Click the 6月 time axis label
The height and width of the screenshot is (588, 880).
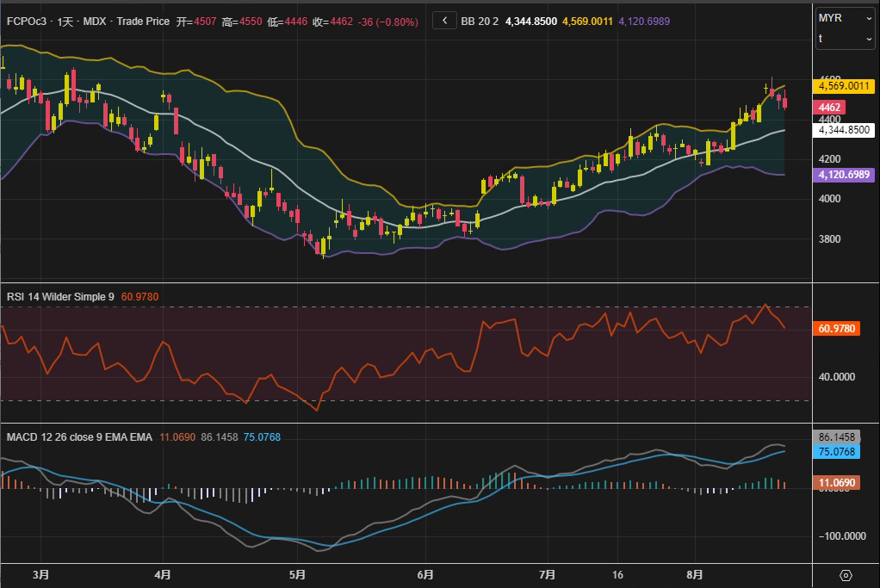pos(425,574)
